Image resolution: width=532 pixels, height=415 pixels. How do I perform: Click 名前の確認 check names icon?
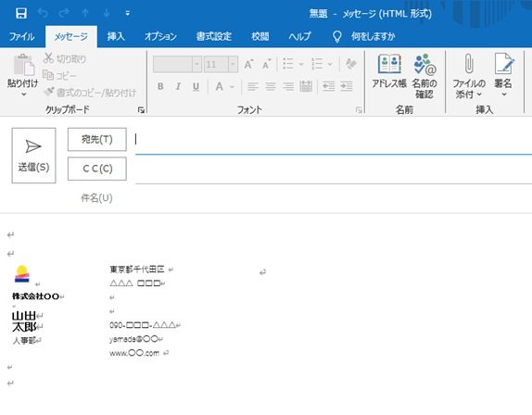424,76
